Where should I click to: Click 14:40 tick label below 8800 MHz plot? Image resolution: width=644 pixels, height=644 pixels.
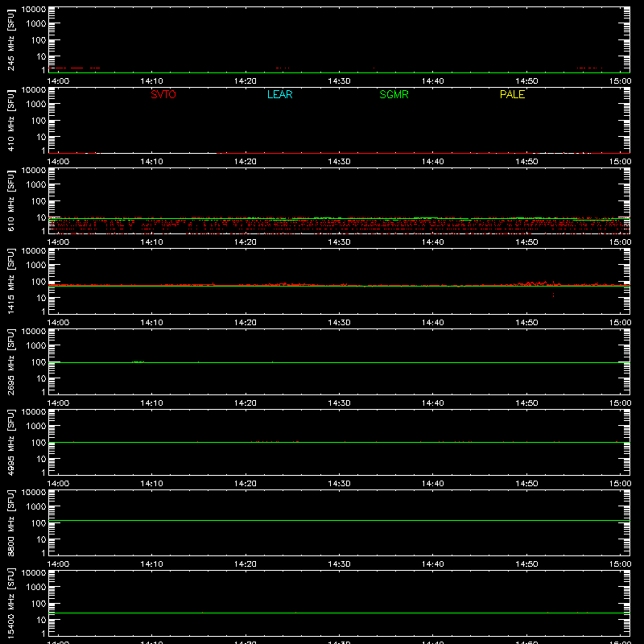coord(433,564)
